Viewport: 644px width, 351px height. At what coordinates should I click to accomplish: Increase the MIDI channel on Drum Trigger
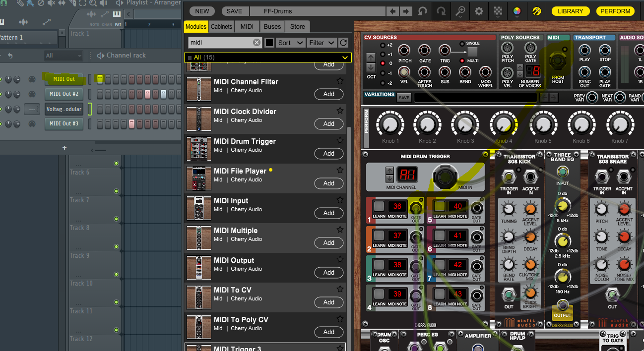[390, 170]
